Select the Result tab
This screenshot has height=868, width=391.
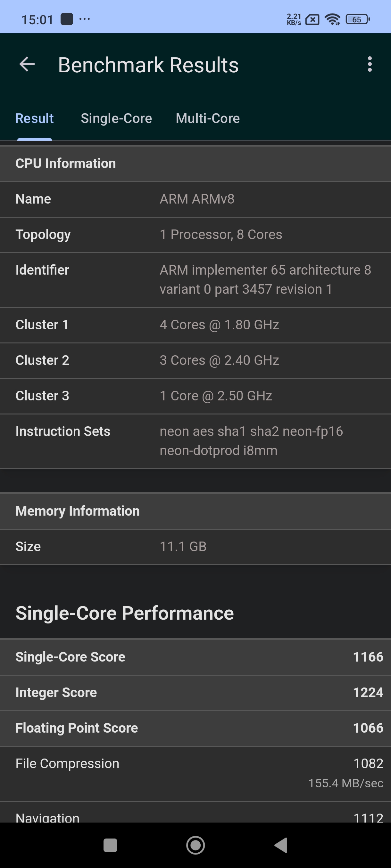pyautogui.click(x=34, y=119)
